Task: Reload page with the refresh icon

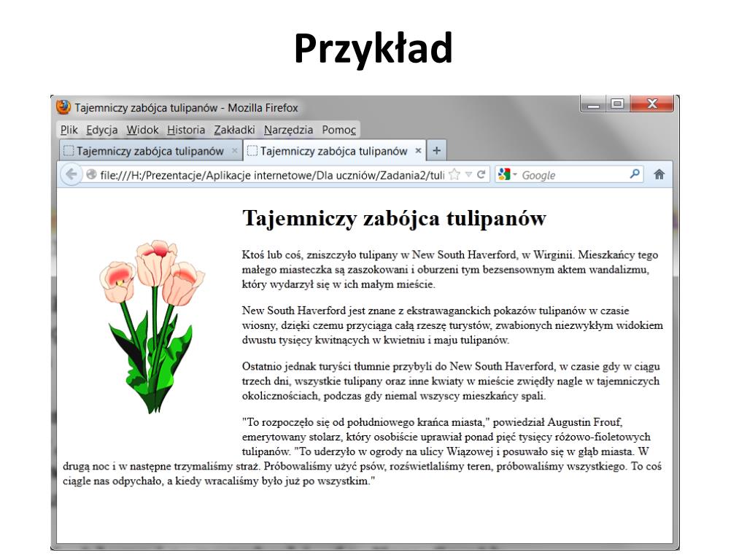Action: pyautogui.click(x=481, y=174)
